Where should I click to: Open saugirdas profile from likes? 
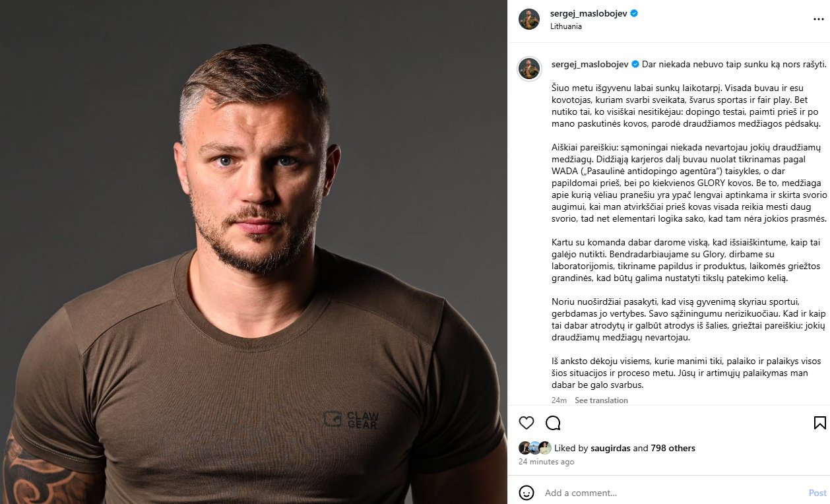tap(610, 448)
